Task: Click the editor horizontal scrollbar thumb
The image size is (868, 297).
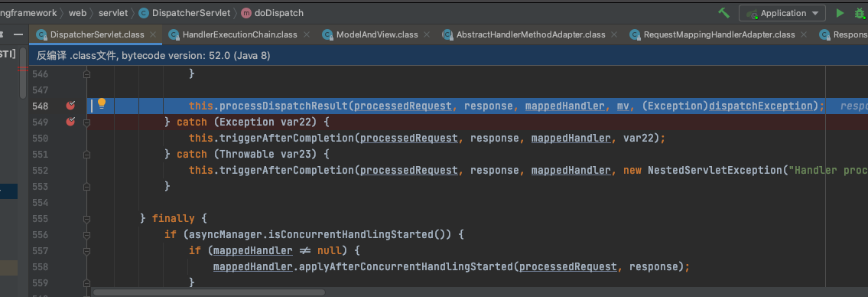Action: pyautogui.click(x=210, y=292)
